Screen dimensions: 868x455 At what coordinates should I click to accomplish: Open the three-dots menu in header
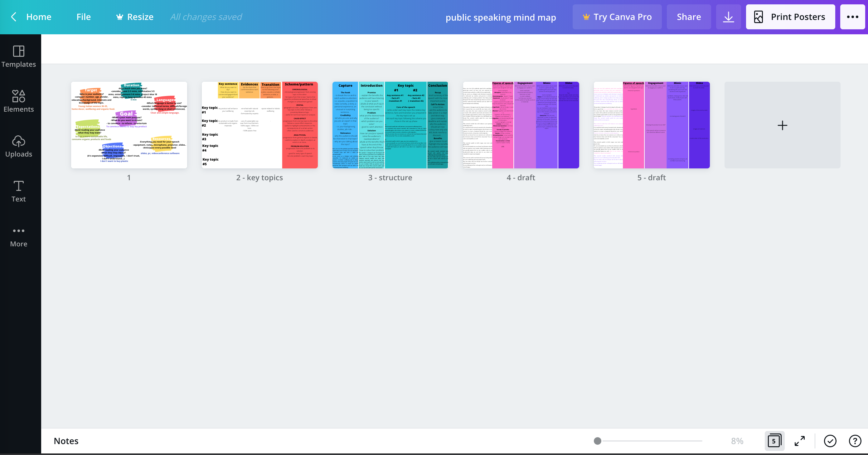coord(852,17)
